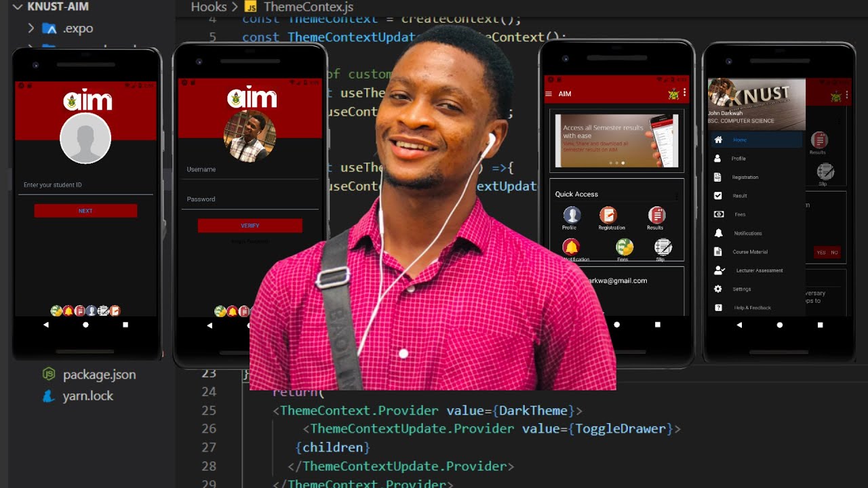Select Registration in the navigation drawer
The height and width of the screenshot is (488, 868).
click(756, 178)
